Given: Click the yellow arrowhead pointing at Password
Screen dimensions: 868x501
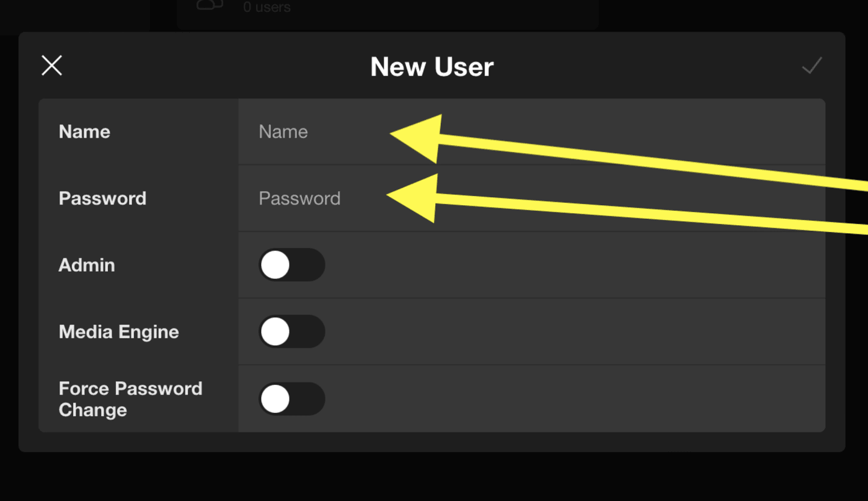Looking at the screenshot, I should tap(418, 197).
